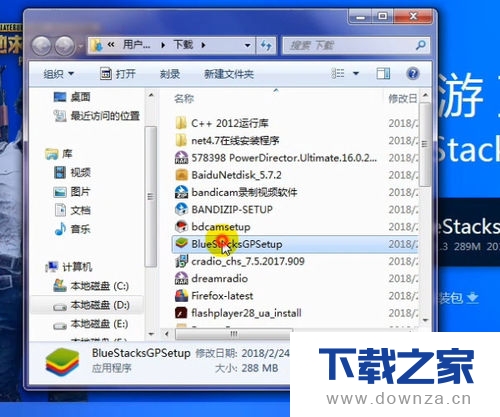
Task: Click the 新建文件夹 toolbar button
Action: [x=229, y=74]
